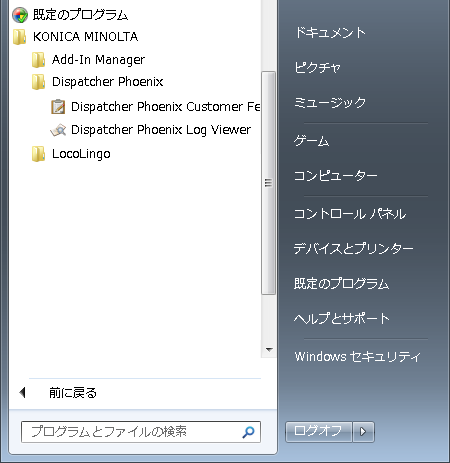This screenshot has width=450, height=463.
Task: Click the 前に戻る back arrow icon
Action: coord(22,392)
